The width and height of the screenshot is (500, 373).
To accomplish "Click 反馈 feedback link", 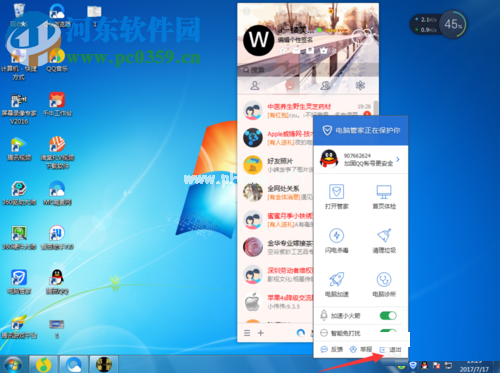I will [332, 349].
